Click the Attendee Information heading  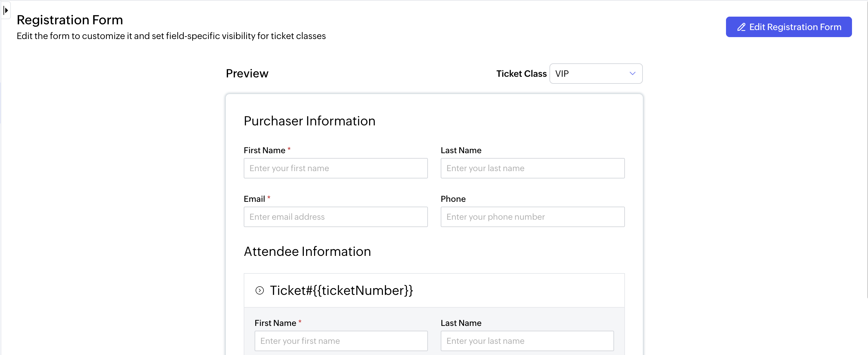pos(307,252)
